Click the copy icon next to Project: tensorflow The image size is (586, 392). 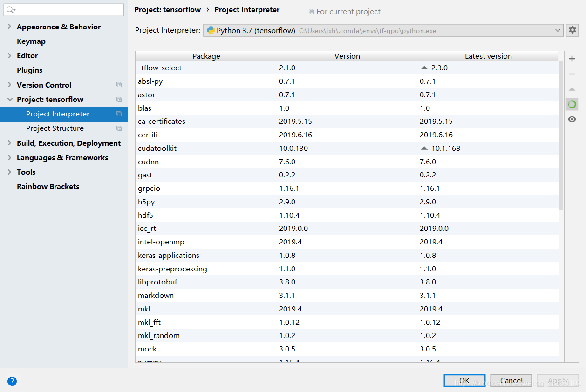119,99
